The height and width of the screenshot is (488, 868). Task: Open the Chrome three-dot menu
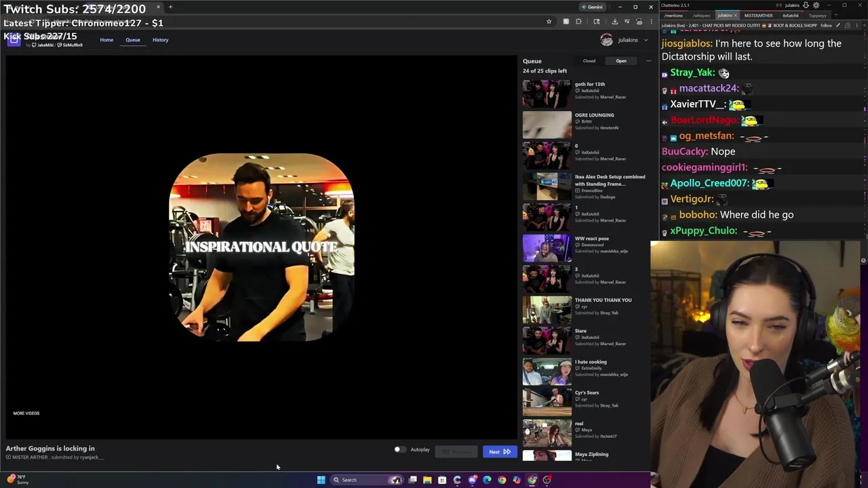651,22
